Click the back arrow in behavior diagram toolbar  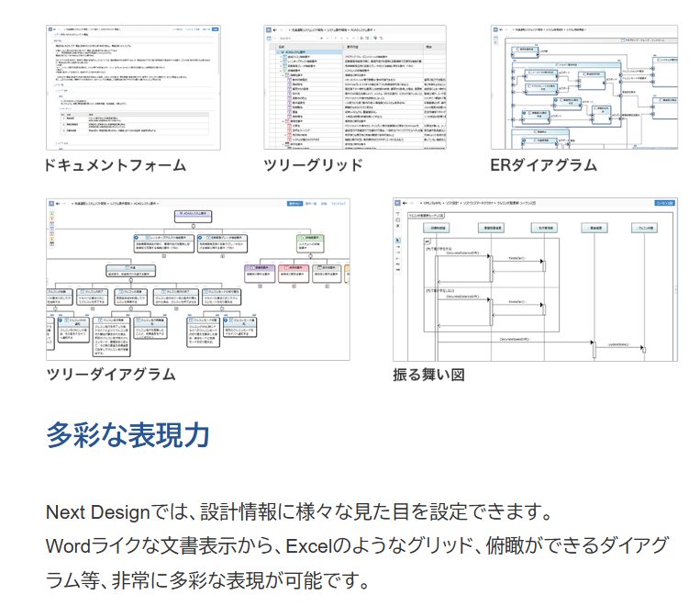(x=407, y=203)
